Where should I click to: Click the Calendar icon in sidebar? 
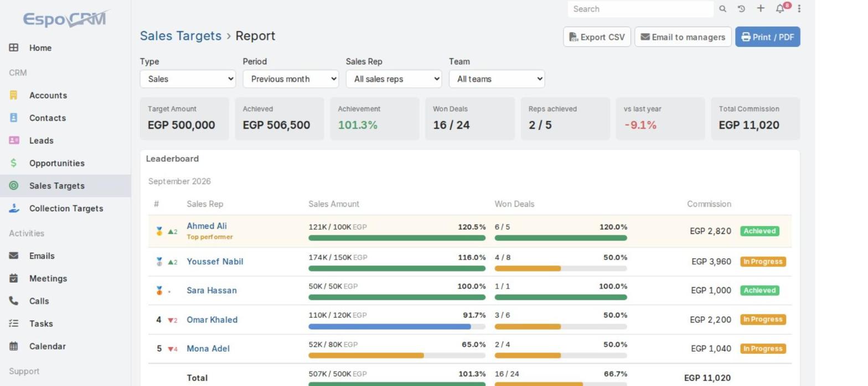[x=14, y=346]
